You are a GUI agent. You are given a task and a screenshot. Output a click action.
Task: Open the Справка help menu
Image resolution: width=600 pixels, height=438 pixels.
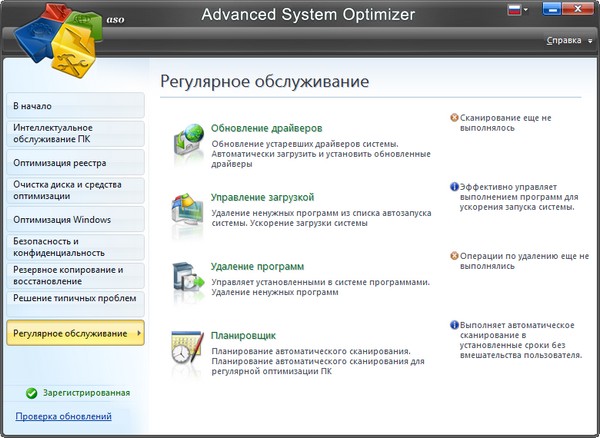pyautogui.click(x=567, y=41)
